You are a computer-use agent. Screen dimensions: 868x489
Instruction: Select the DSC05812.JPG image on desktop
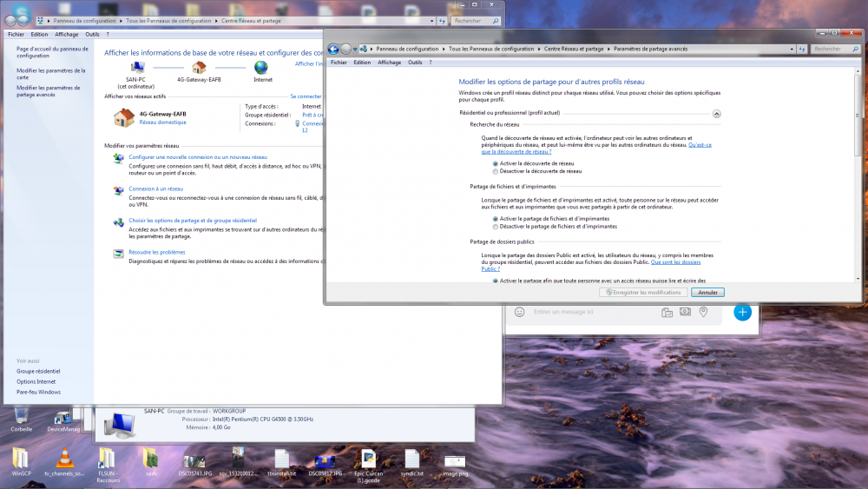click(325, 464)
